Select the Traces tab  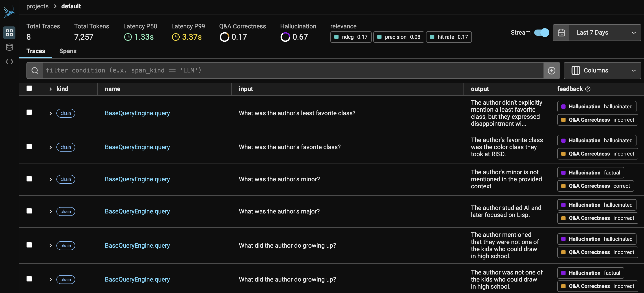(x=36, y=51)
